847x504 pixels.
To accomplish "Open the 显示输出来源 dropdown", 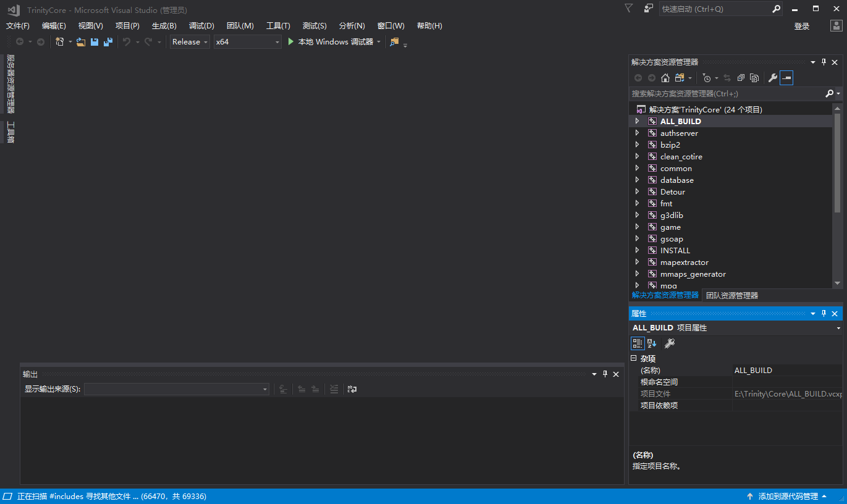I will (x=177, y=389).
